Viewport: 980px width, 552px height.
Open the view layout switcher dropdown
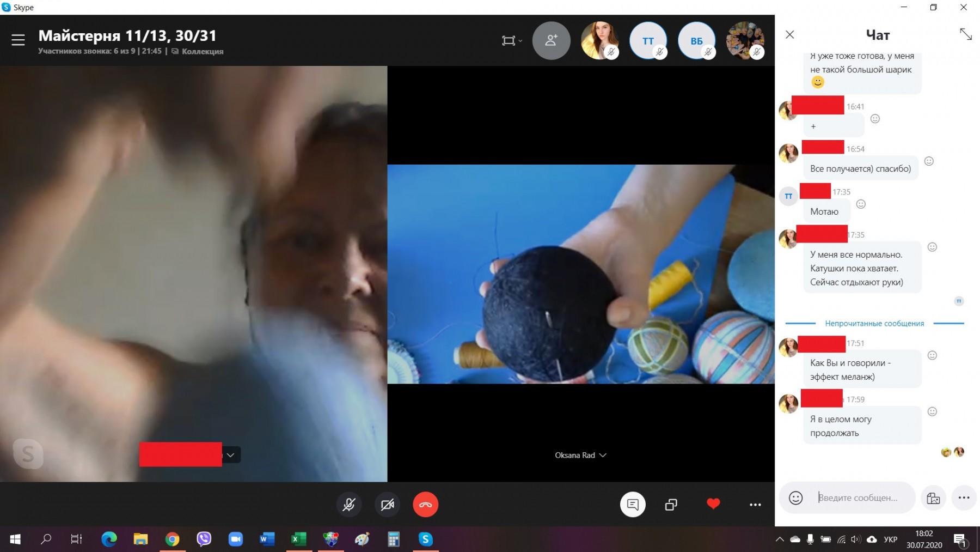(x=512, y=40)
